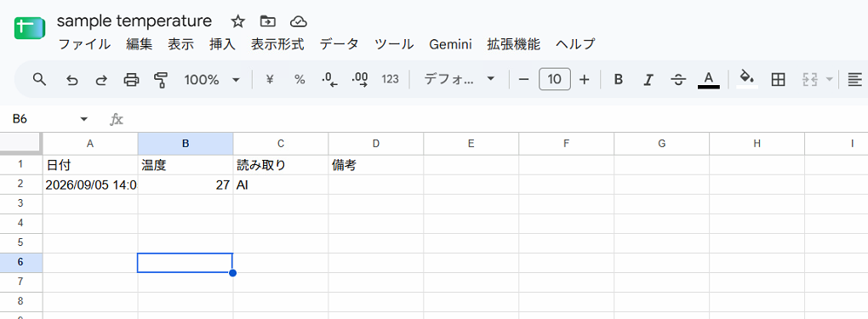Screen dimensions: 868x319
Task: Click the fx formula bar
Action: pyautogui.click(x=493, y=119)
